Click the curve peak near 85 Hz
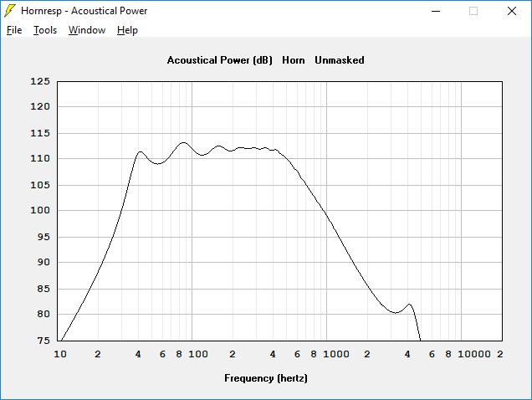The height and width of the screenshot is (400, 532). coord(183,142)
